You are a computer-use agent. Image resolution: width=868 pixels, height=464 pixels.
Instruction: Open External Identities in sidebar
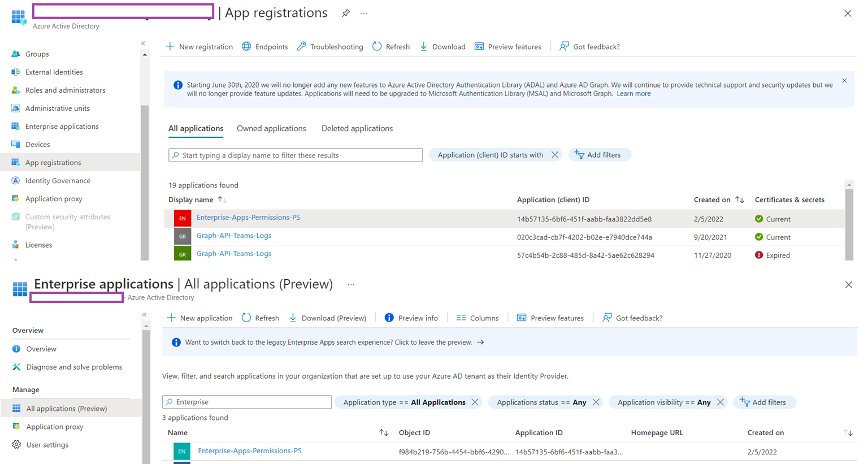coord(54,72)
